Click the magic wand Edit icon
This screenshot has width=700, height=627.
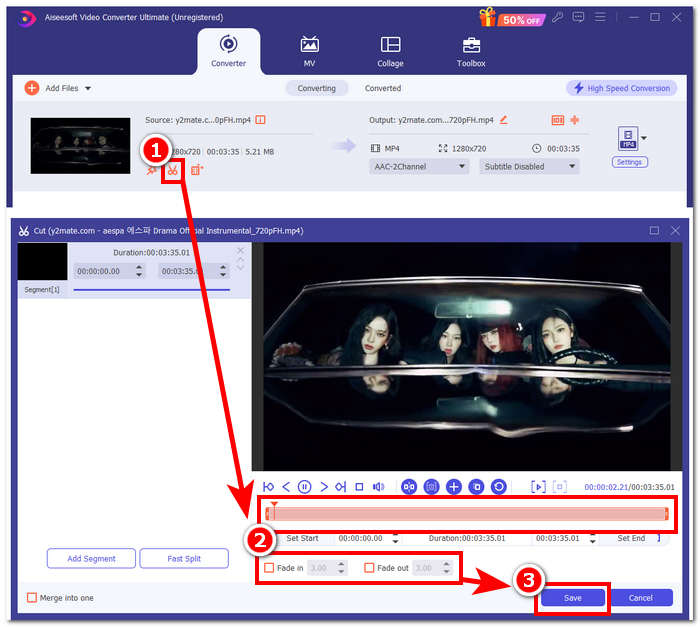tap(151, 170)
